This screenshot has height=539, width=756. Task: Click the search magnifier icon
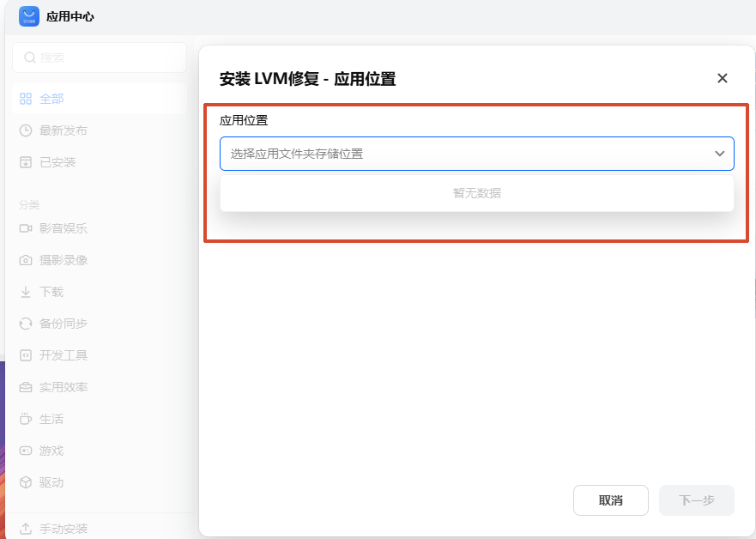pyautogui.click(x=30, y=58)
